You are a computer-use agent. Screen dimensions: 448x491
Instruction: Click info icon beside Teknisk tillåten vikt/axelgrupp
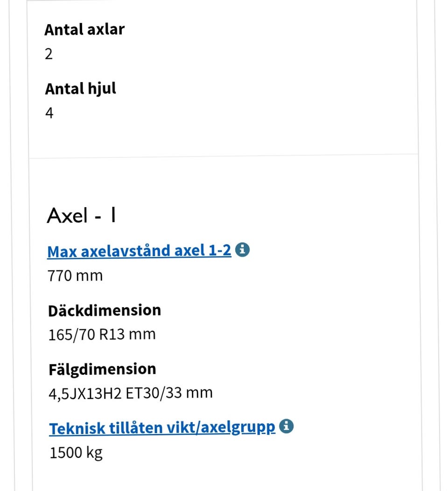(286, 427)
